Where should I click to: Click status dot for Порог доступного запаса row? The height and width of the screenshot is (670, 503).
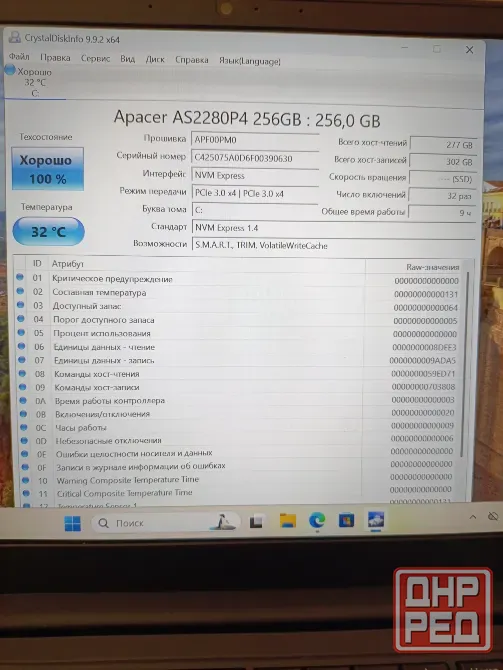[21, 318]
